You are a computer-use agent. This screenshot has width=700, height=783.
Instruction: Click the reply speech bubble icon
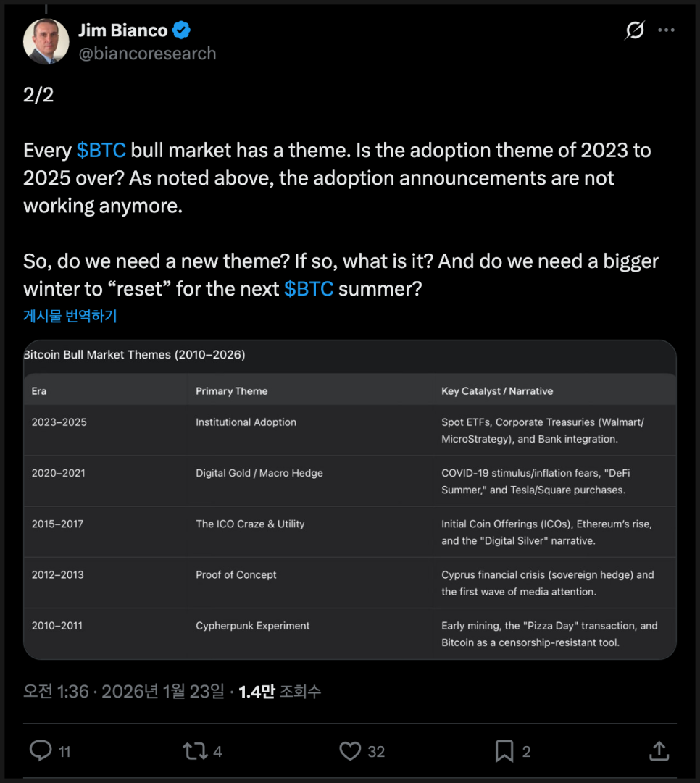[41, 750]
